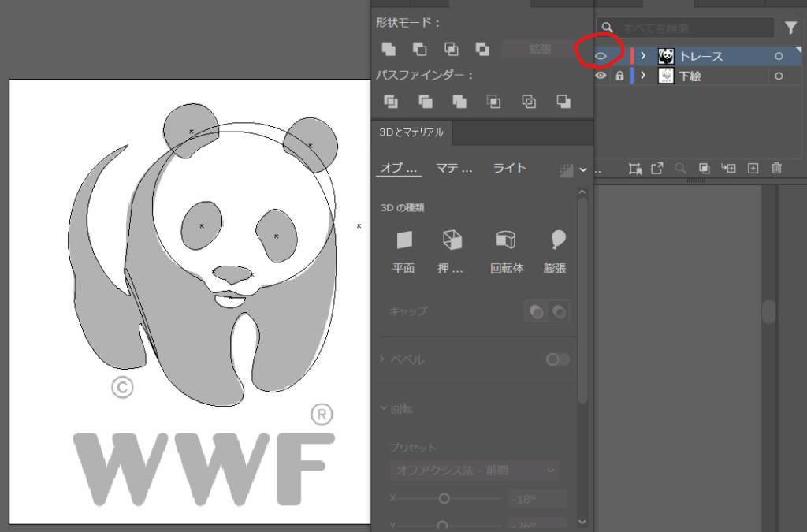Viewport: 807px width, 532px height.
Task: Click the Pathfinder Divide icon
Action: point(391,101)
